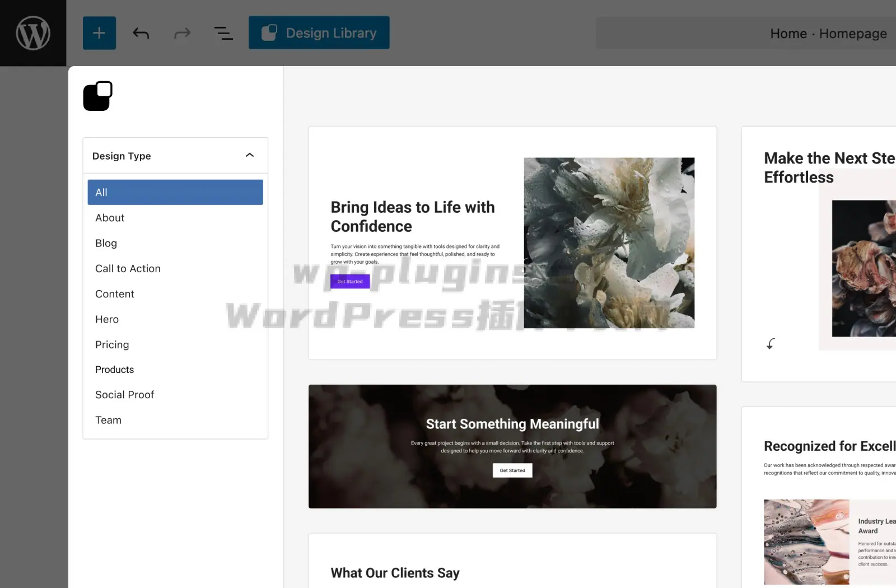
Task: Undo the last change
Action: tap(141, 33)
